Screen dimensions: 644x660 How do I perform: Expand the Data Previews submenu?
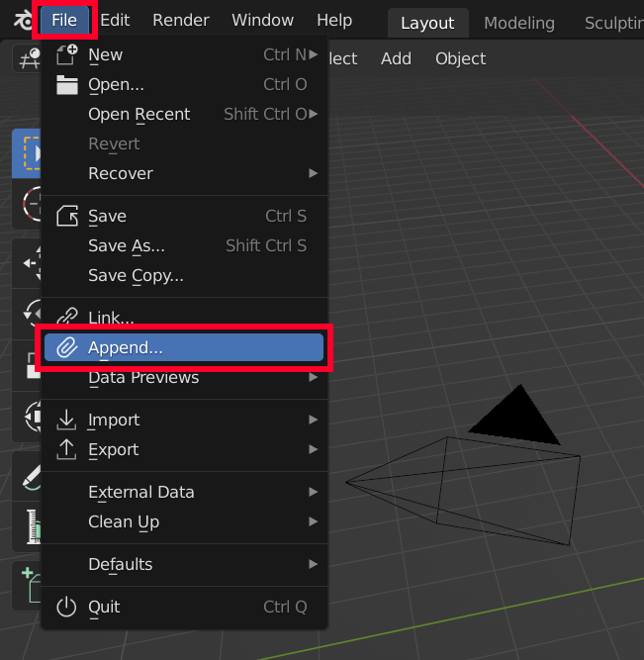(143, 377)
